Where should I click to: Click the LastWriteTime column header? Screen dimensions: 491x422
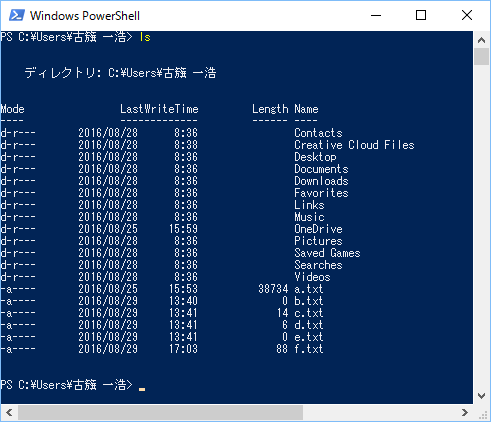point(159,109)
